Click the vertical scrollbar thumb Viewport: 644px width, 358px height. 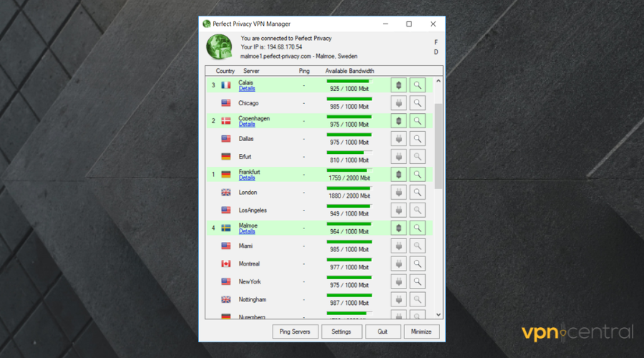438,146
